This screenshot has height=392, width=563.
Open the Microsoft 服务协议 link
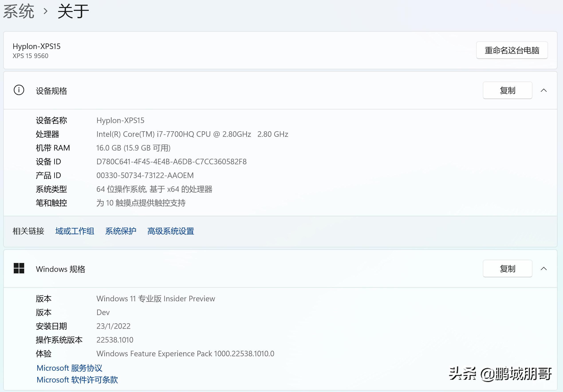click(69, 368)
